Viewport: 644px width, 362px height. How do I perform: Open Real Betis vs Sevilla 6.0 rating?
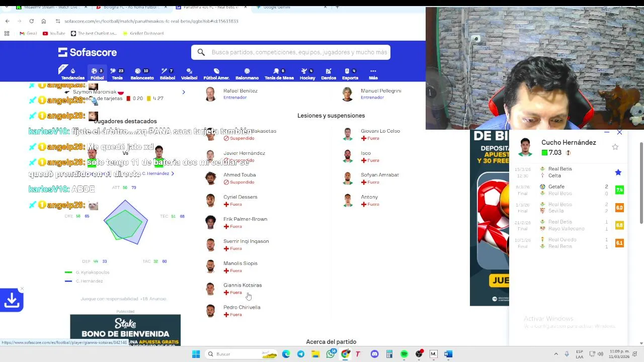pos(619,208)
